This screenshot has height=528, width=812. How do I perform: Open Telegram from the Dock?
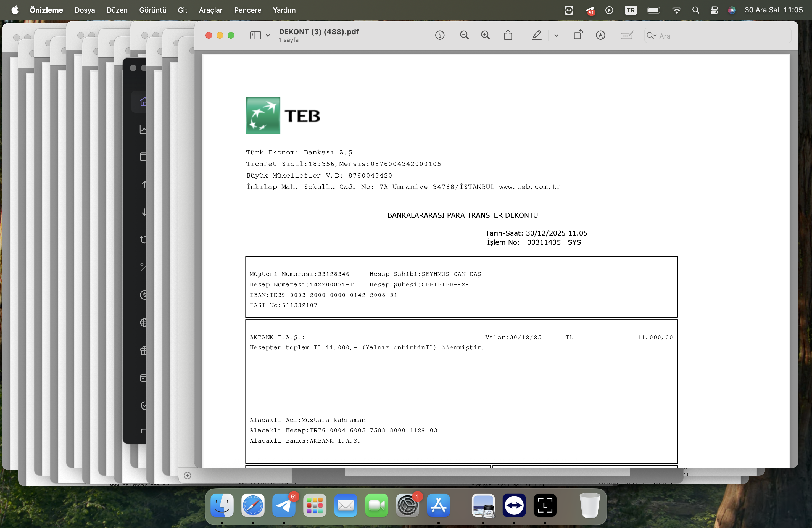(x=284, y=505)
